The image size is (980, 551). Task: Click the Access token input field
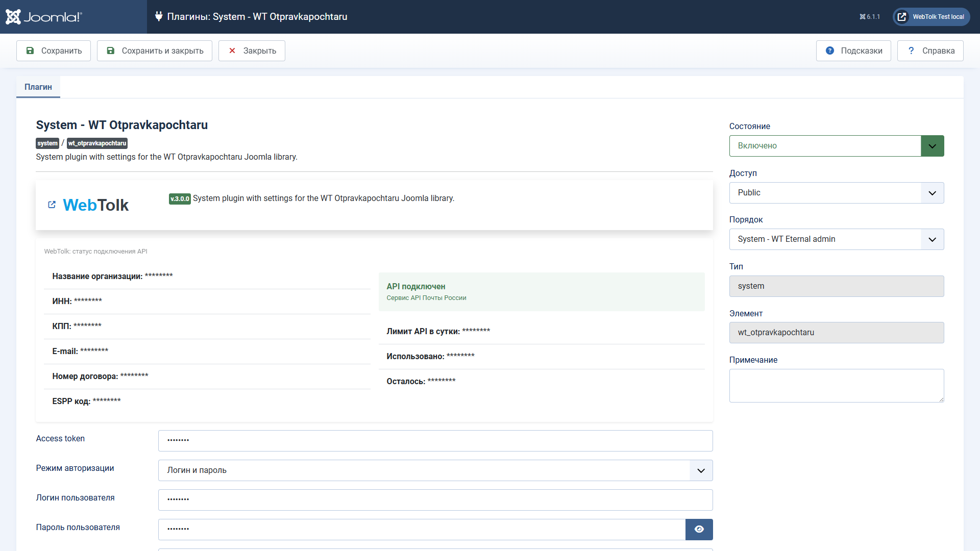[435, 441]
